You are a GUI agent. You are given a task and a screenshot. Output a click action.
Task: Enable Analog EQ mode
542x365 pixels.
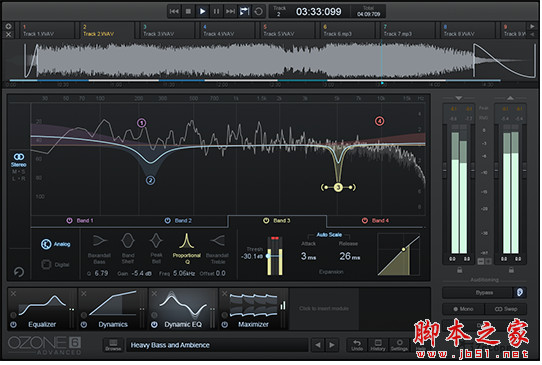point(55,244)
